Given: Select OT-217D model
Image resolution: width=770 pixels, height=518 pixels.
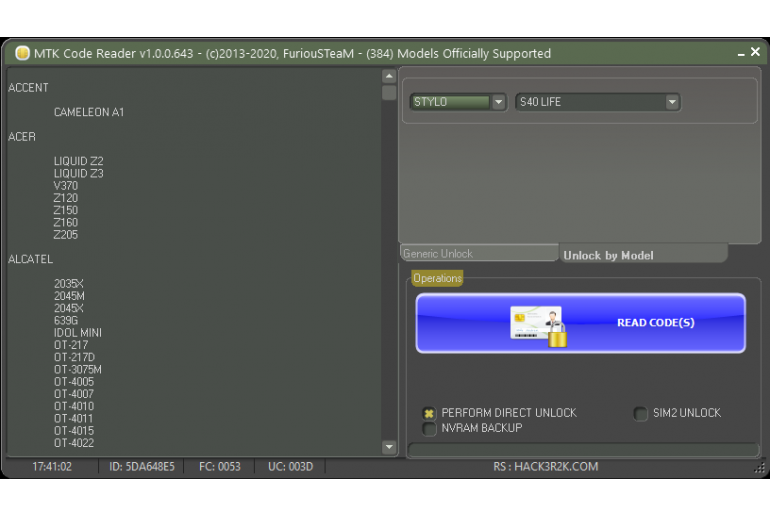Looking at the screenshot, I should point(74,357).
